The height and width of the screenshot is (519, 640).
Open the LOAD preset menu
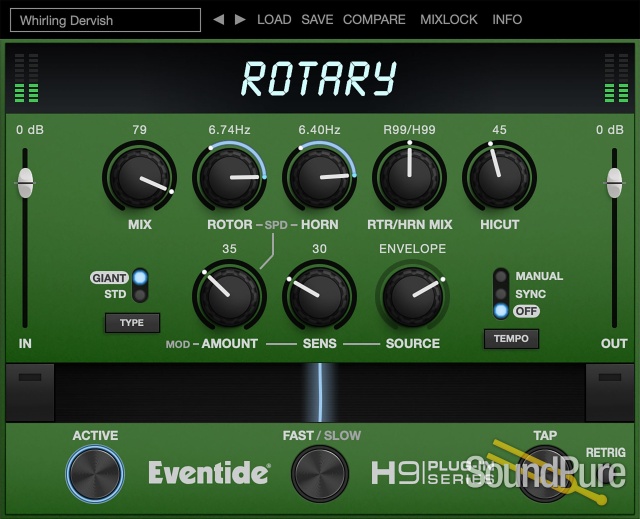tap(274, 19)
